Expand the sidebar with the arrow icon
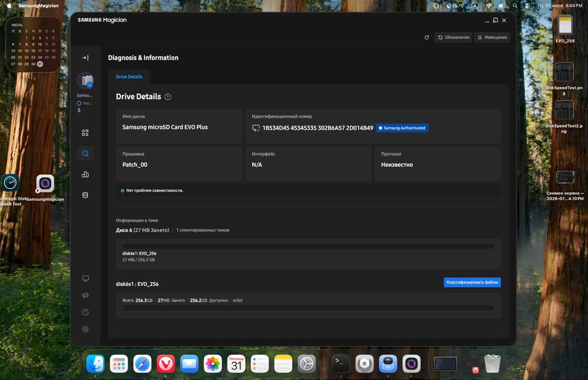Viewport: 588px width, 380px height. (85, 58)
